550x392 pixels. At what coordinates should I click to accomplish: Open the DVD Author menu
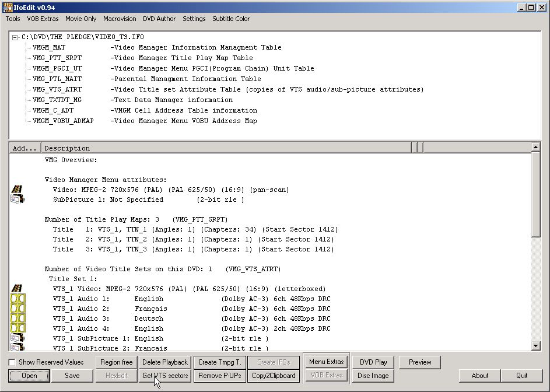pos(159,19)
